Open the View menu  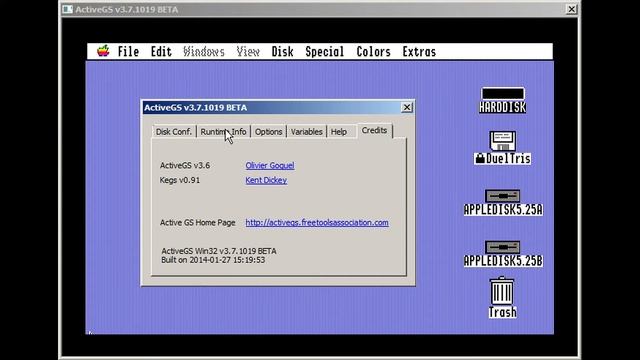[x=248, y=52]
